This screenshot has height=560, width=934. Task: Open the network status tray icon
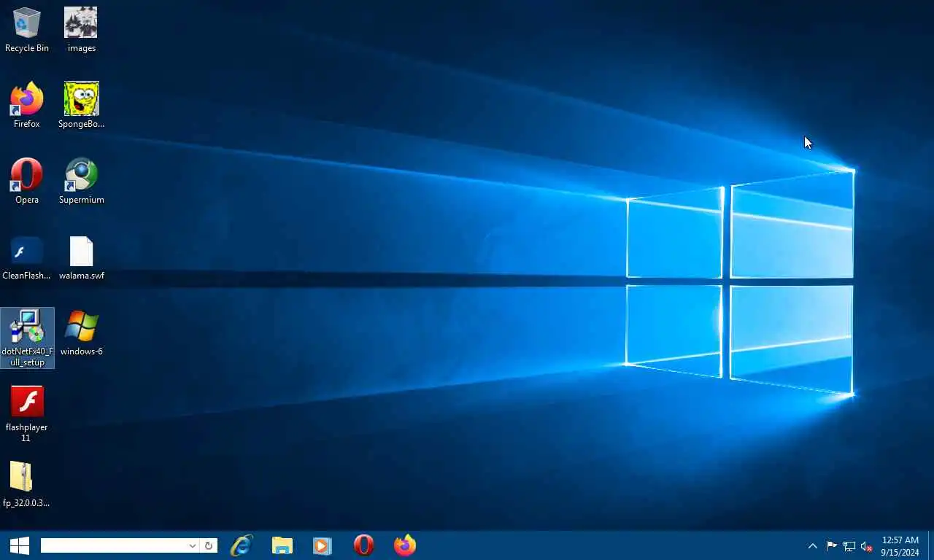pyautogui.click(x=849, y=546)
